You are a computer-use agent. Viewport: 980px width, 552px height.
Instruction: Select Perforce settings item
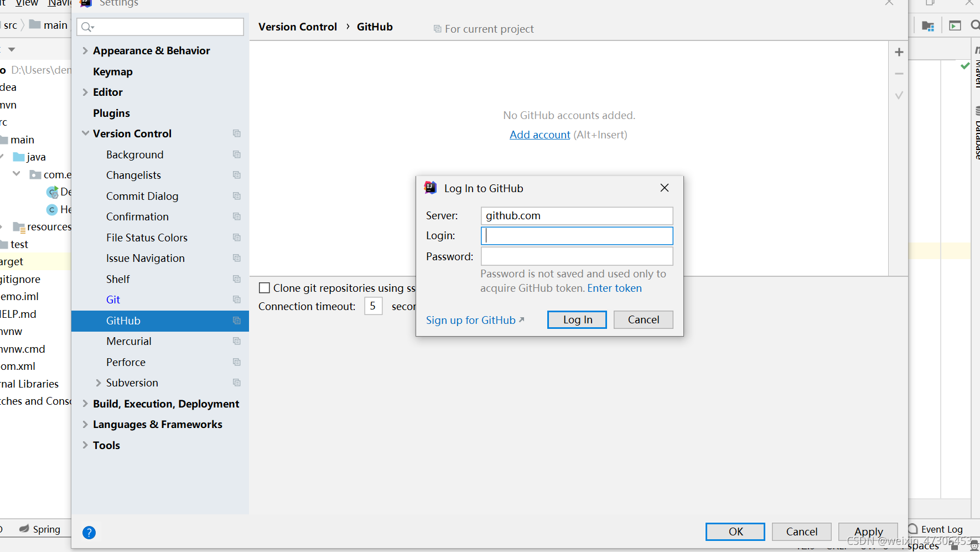126,362
